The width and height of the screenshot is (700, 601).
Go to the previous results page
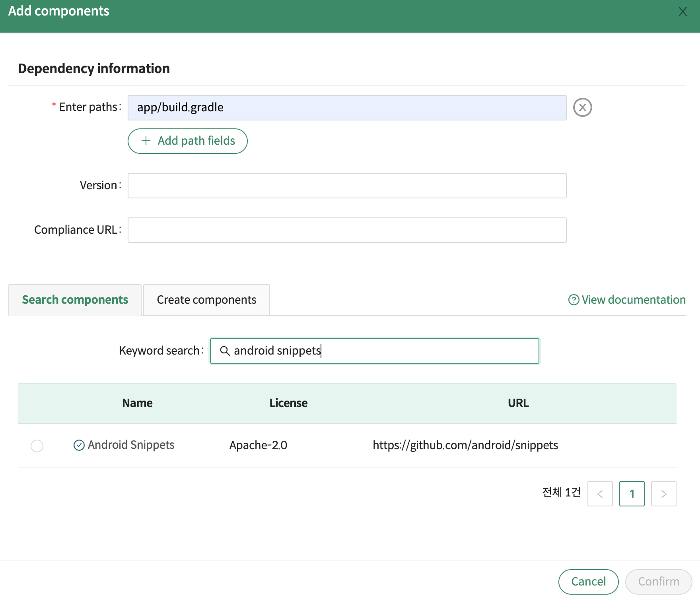pos(600,494)
